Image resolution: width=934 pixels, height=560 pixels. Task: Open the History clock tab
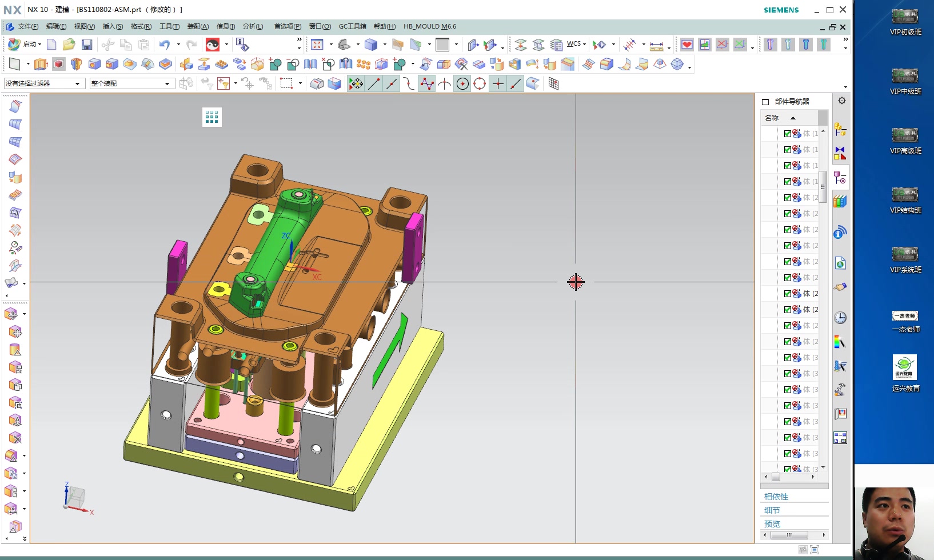coord(840,318)
